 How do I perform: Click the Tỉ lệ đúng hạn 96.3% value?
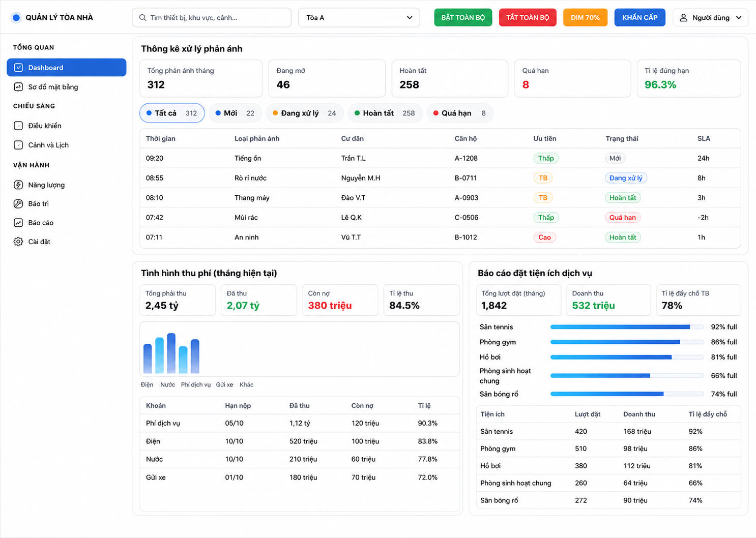[x=660, y=85]
